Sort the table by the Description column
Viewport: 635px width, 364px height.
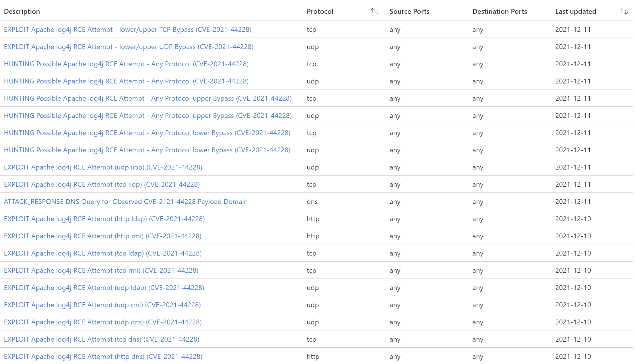coord(22,11)
